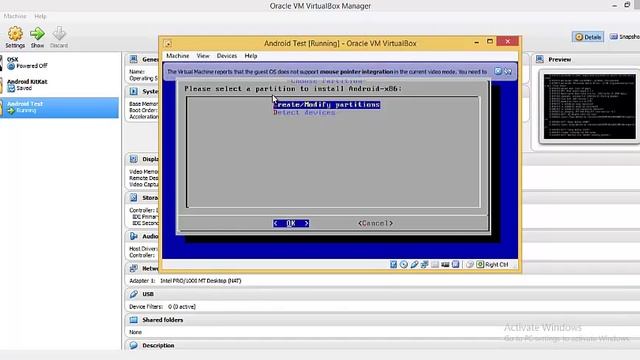Click the Preview panel icon
The width and height of the screenshot is (640, 360).
(x=540, y=59)
